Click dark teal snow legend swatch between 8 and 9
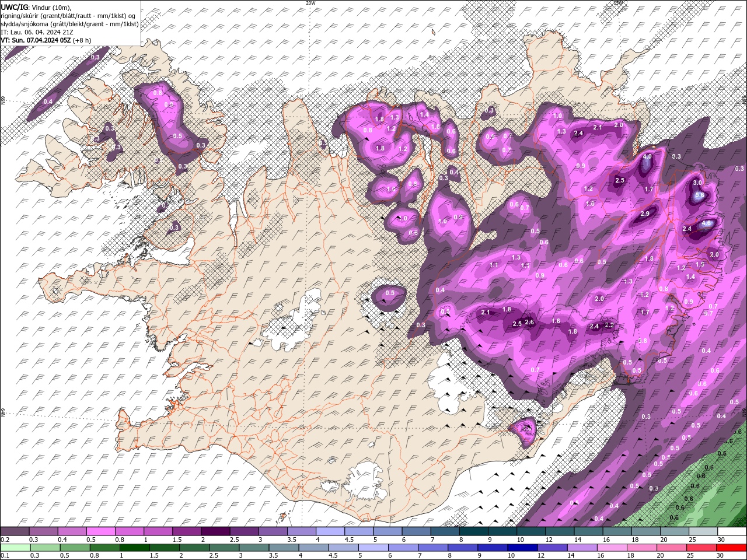This screenshot has height=560, width=747. click(x=473, y=531)
